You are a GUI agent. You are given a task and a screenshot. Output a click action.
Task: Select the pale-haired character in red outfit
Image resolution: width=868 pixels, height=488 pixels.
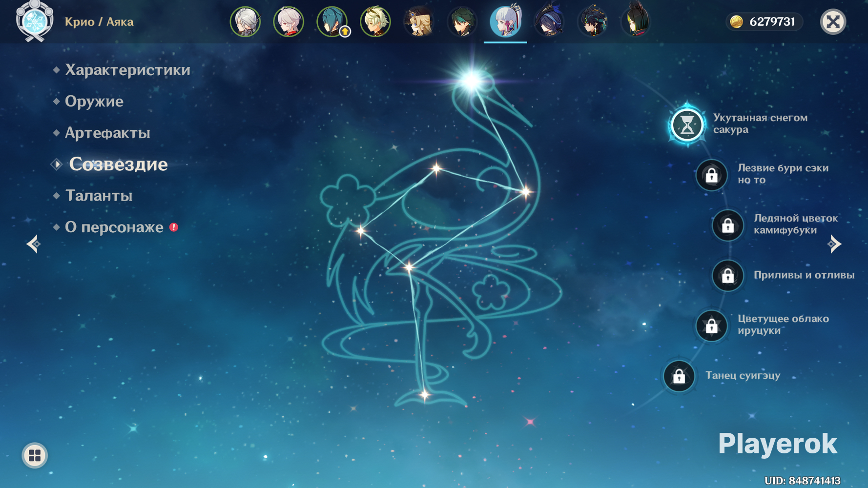289,21
